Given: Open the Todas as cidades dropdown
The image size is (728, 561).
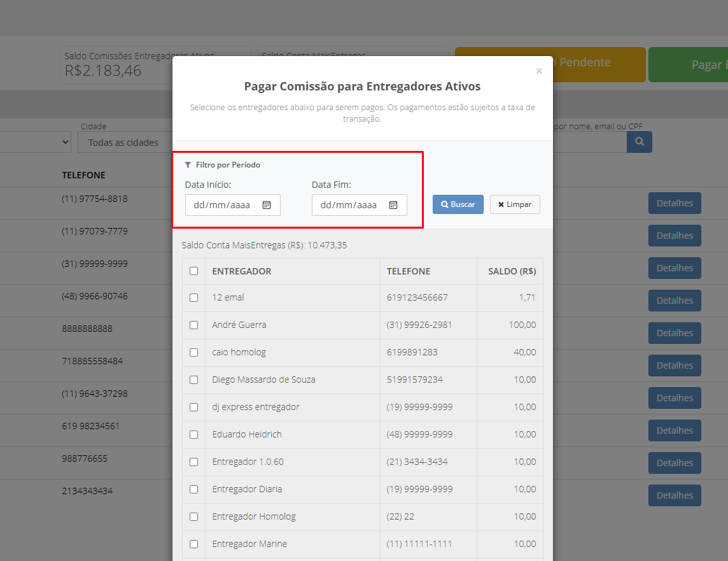Looking at the screenshot, I should (125, 142).
